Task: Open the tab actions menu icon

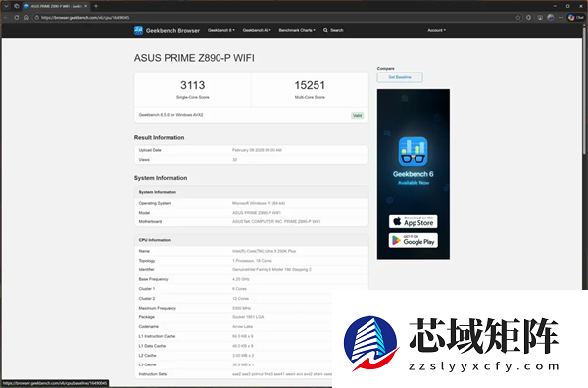Action: tap(16, 6)
